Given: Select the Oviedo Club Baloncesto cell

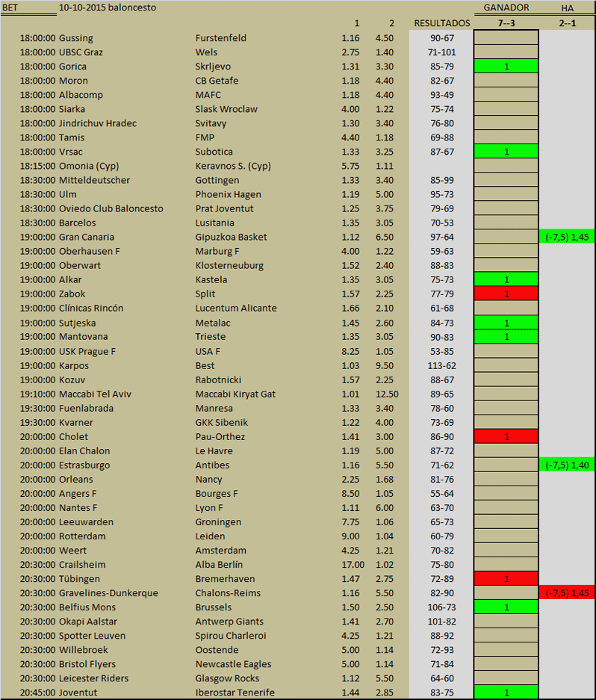Looking at the screenshot, I should click(111, 208).
